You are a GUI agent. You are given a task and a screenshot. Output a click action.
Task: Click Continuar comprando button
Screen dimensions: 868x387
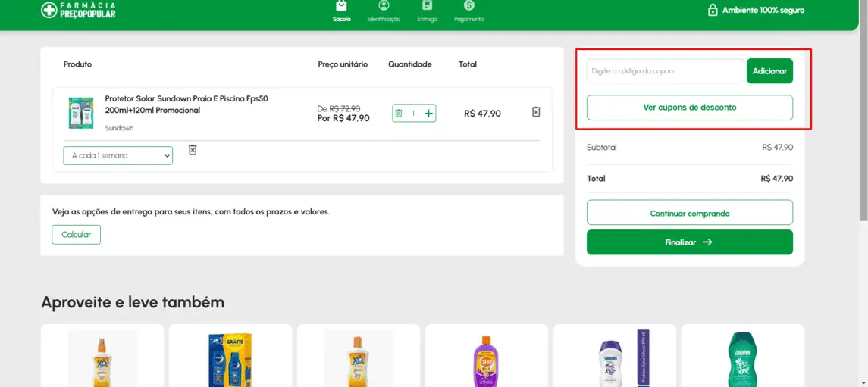pos(690,213)
